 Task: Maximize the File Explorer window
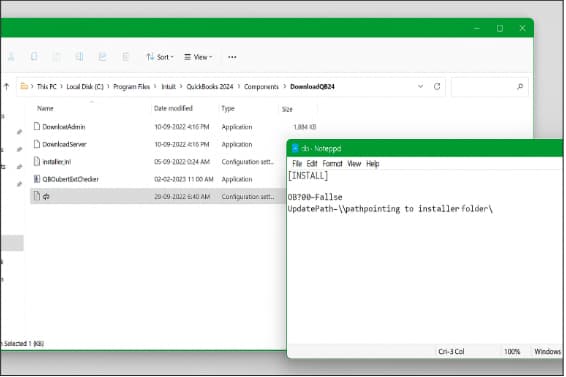click(x=500, y=28)
